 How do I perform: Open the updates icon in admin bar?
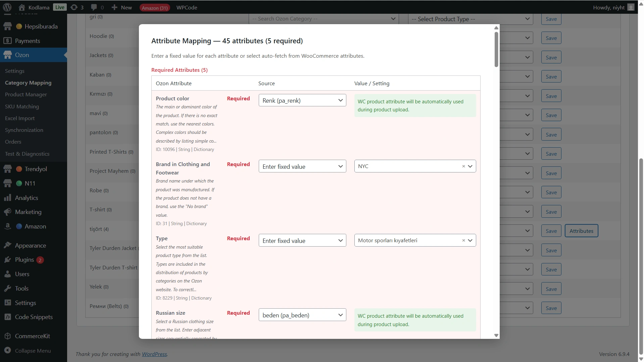(x=74, y=7)
